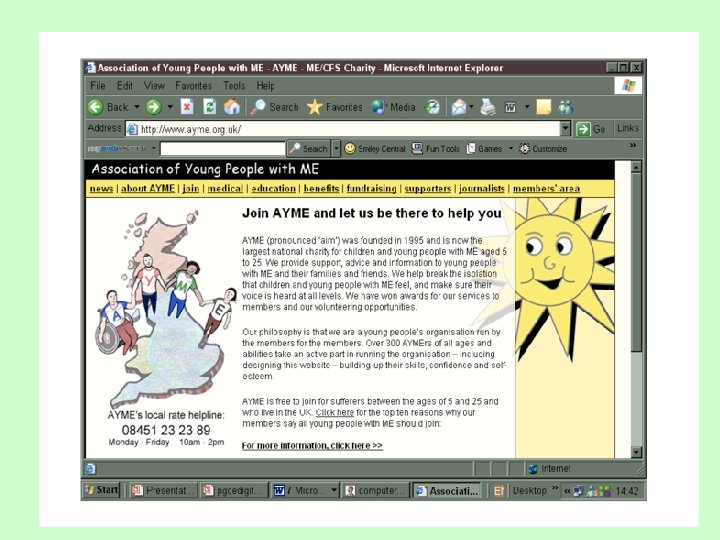Open the Favorites menu

193,85
